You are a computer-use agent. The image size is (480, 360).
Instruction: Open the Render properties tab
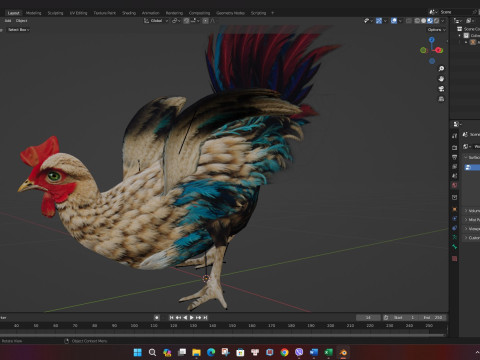pyautogui.click(x=454, y=147)
